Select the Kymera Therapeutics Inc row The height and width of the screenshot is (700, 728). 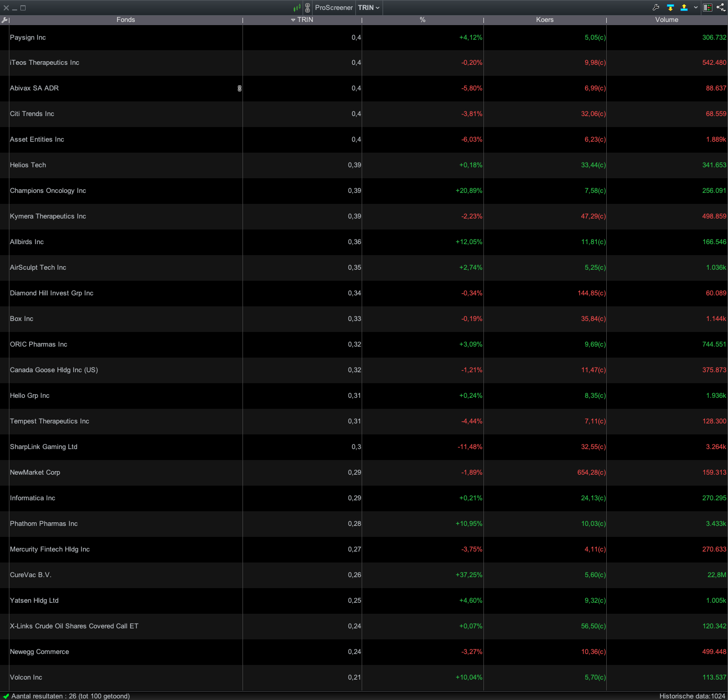coord(364,216)
